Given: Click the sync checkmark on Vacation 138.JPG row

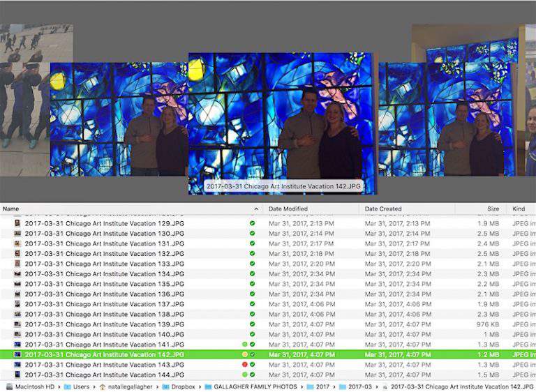Looking at the screenshot, I should [252, 315].
